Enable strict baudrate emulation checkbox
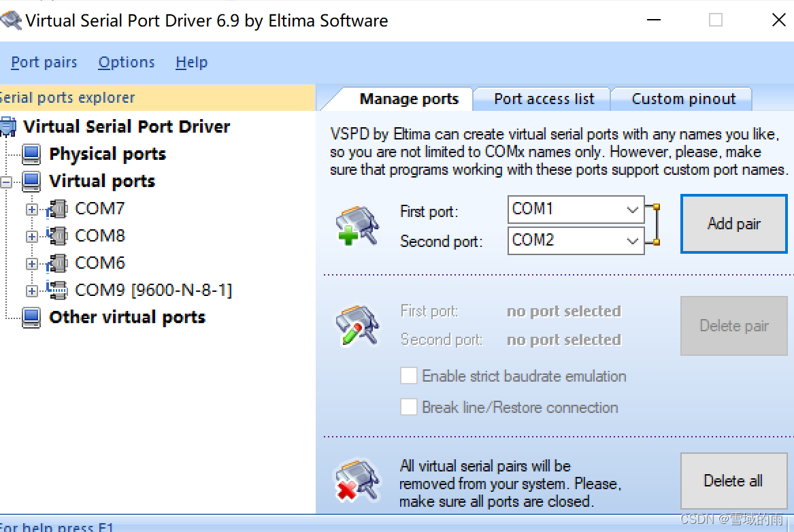Screen dimensions: 794x532 (x=409, y=376)
